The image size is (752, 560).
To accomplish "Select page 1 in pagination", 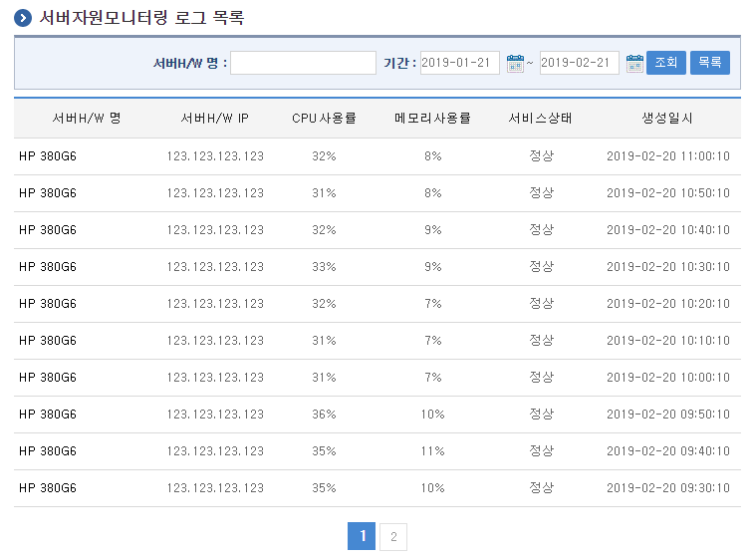I will 362,537.
